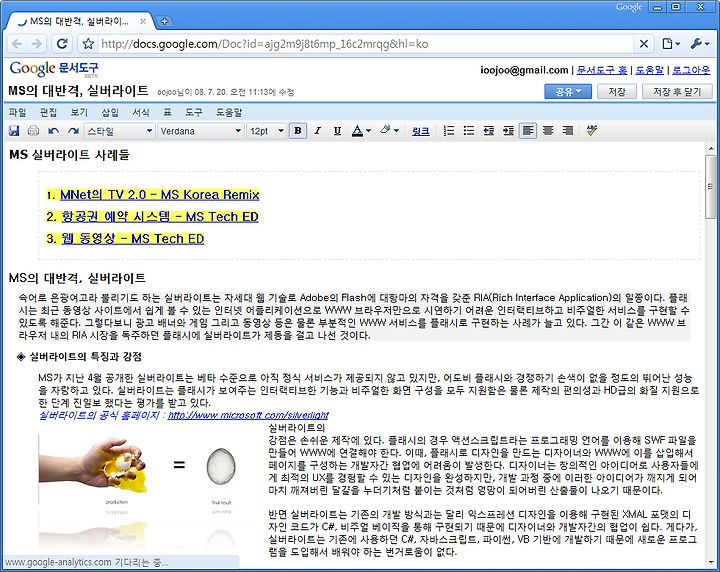720x572 pixels.
Task: Toggle italic formatting
Action: [317, 131]
